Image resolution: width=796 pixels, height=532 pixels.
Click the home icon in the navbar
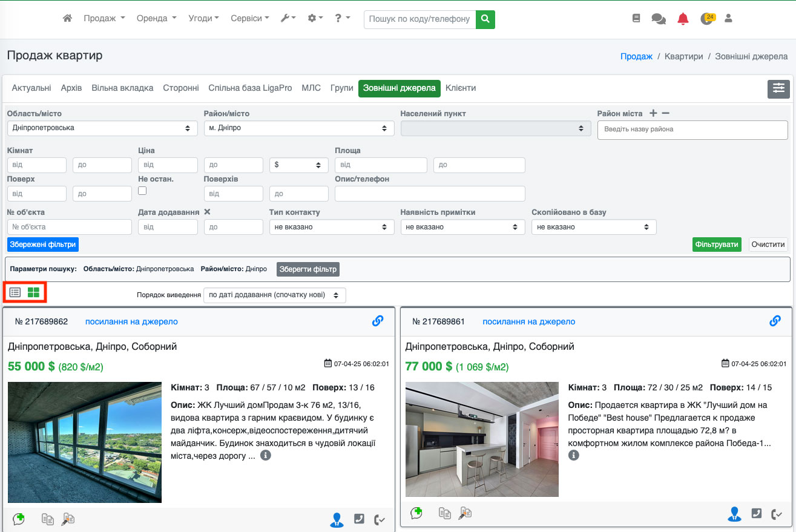point(67,19)
